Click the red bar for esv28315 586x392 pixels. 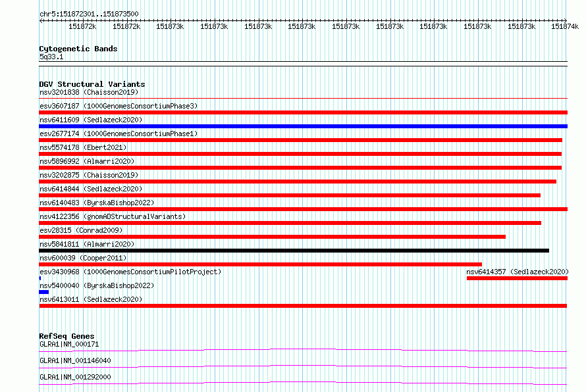[273, 237]
